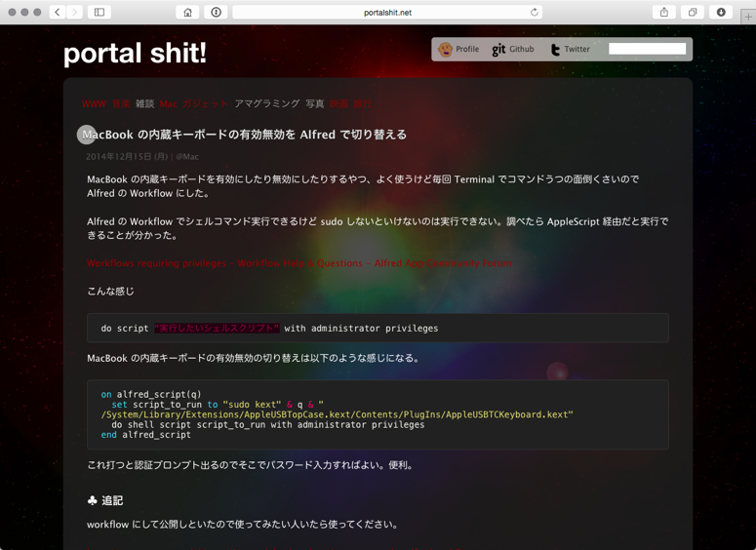Open the アマグラミング category
This screenshot has width=756, height=550.
point(266,103)
